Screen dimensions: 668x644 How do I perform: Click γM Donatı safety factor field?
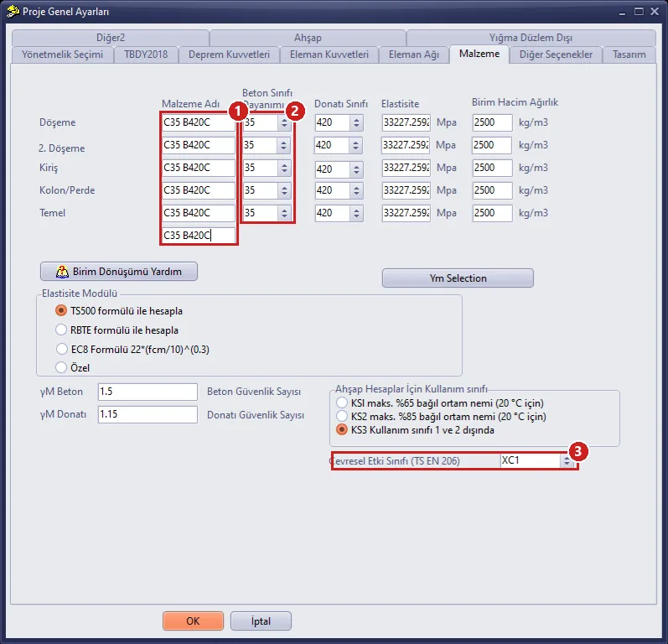tap(148, 414)
